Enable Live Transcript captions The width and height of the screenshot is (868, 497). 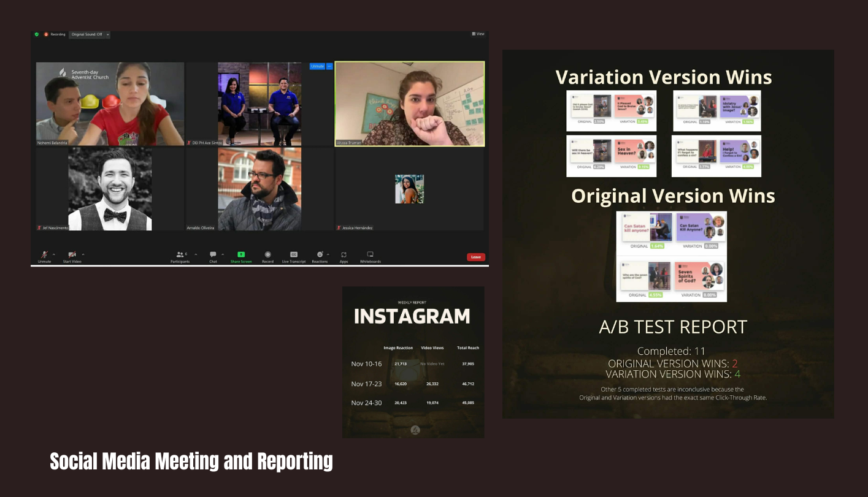click(x=294, y=254)
